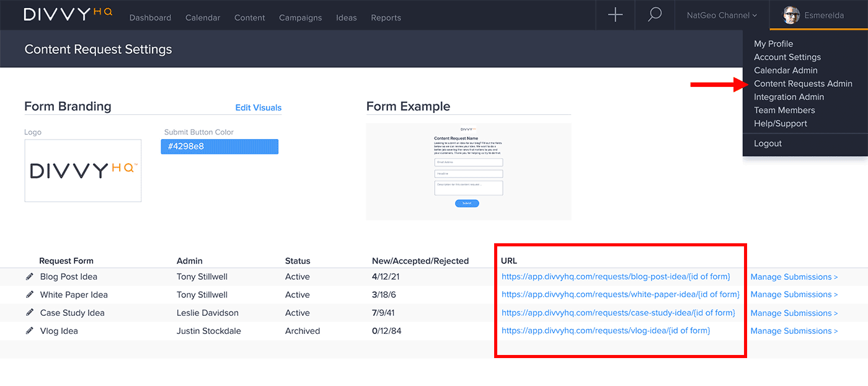Open the NatGeo Channel dropdown
This screenshot has height=386, width=868.
722,16
